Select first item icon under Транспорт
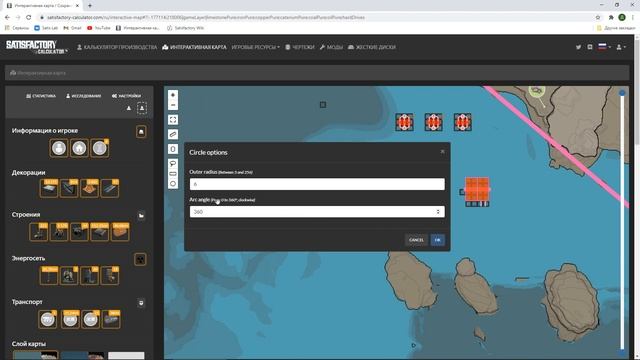Image resolution: width=640 pixels, height=360 pixels. 47,319
